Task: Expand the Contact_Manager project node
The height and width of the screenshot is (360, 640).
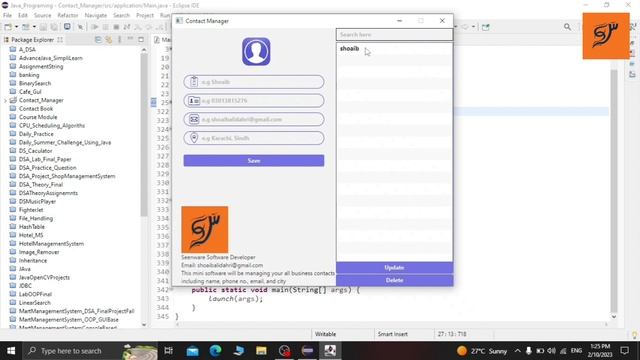Action: pos(5,100)
